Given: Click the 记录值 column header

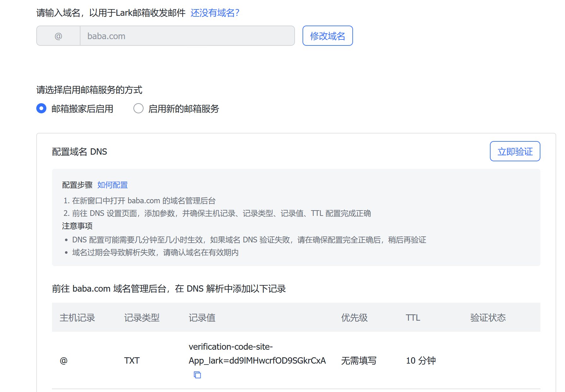Looking at the screenshot, I should [202, 318].
